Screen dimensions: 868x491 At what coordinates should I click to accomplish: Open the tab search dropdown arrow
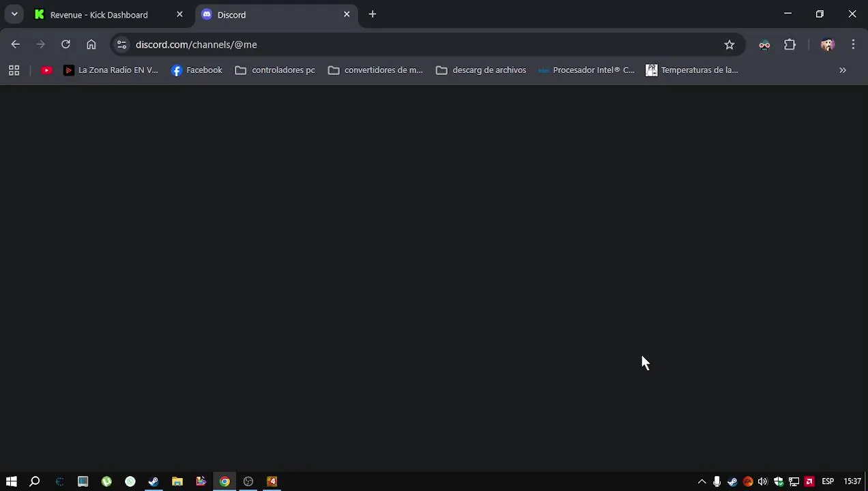tap(14, 14)
